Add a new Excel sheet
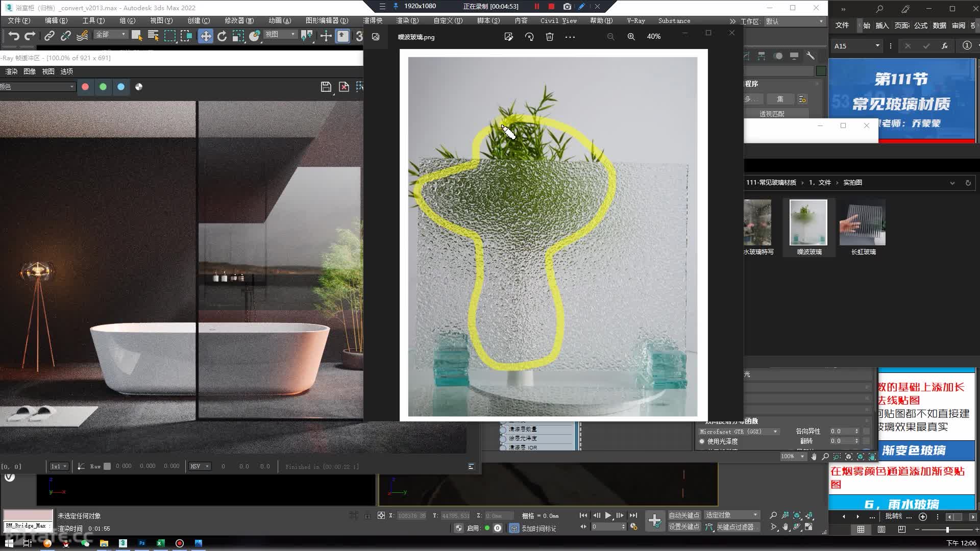Image resolution: width=980 pixels, height=551 pixels. click(x=923, y=517)
